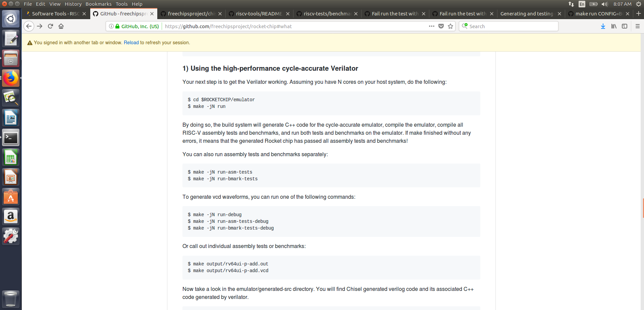Open the En keyboard layout menu

coord(582,4)
